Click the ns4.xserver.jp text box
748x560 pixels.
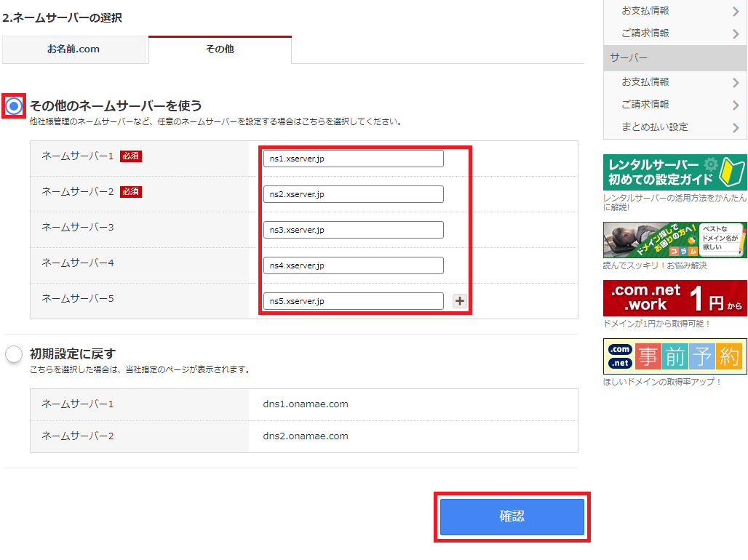[354, 265]
